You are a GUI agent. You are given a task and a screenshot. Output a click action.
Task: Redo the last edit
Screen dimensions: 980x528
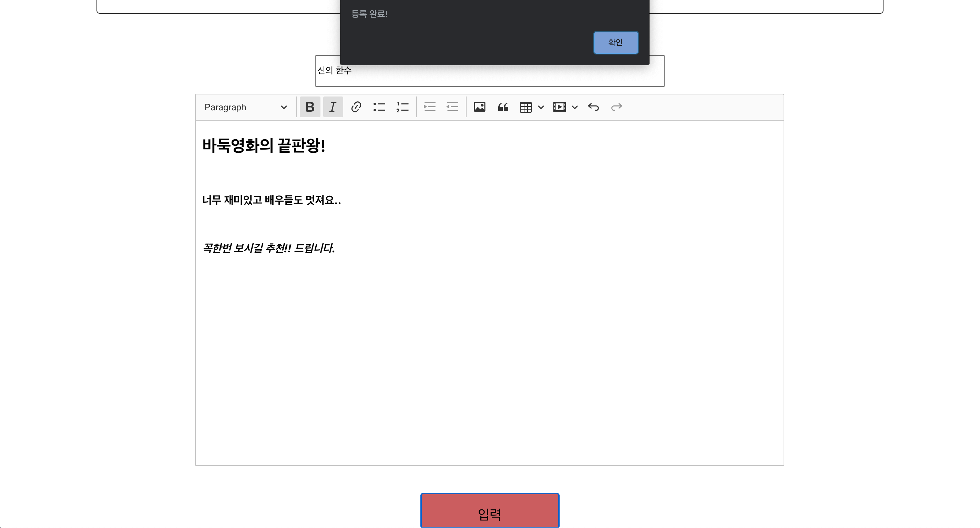[616, 107]
